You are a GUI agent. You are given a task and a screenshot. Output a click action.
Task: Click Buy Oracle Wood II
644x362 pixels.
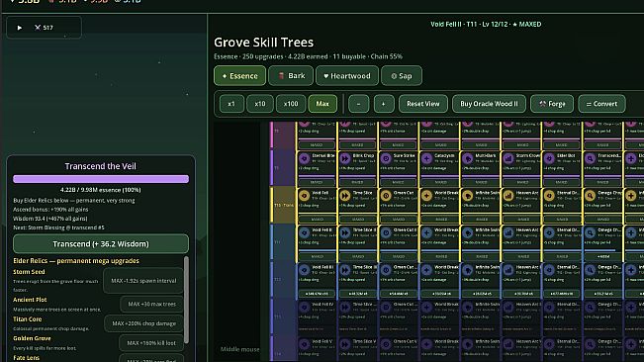point(489,104)
